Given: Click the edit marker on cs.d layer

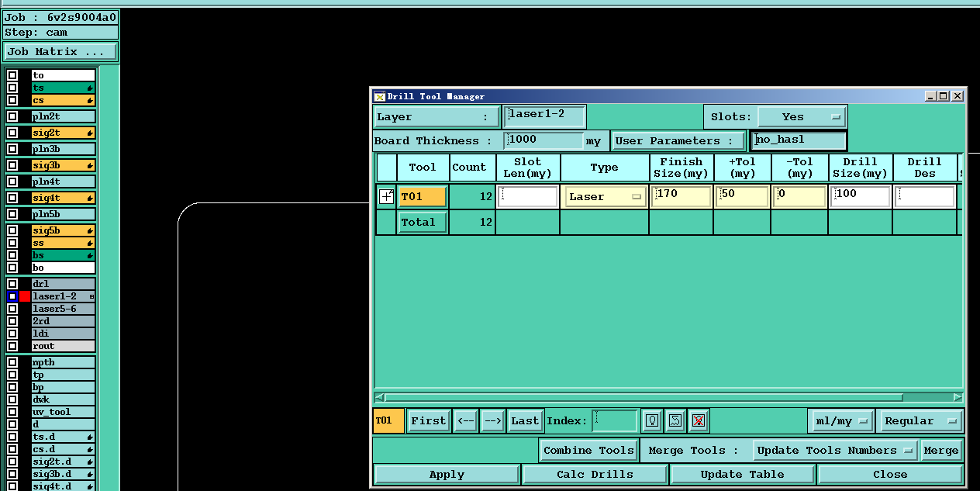Looking at the screenshot, I should 90,450.
